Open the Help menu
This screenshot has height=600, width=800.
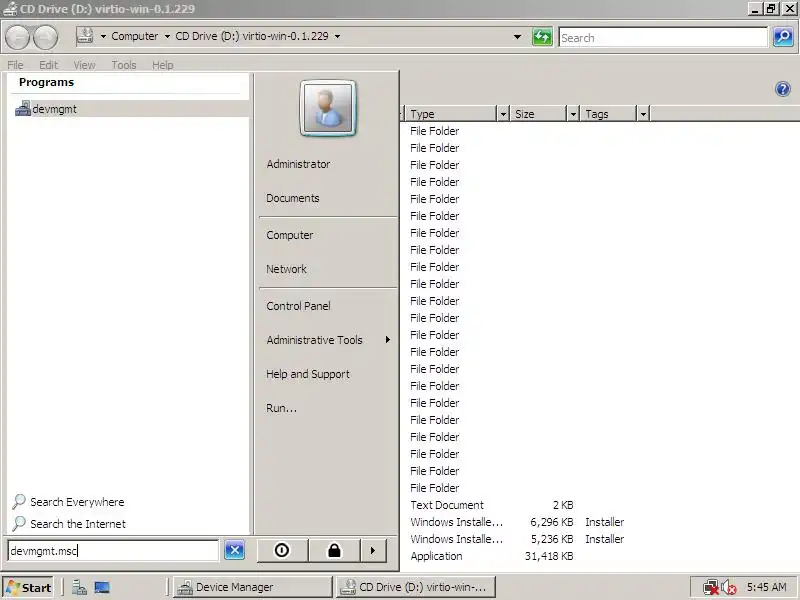click(x=163, y=65)
